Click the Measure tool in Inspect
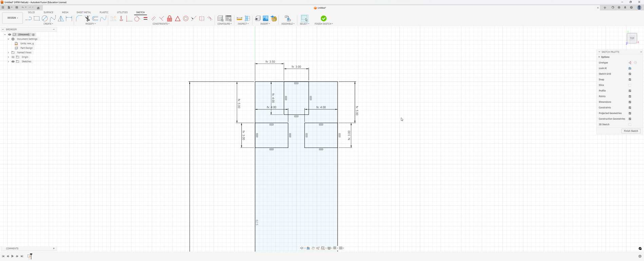The height and width of the screenshot is (261, 644). click(240, 18)
